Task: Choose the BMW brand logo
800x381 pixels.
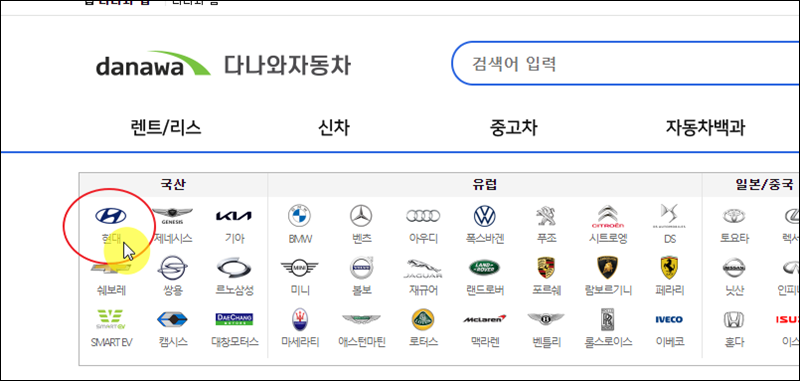Action: tap(299, 216)
